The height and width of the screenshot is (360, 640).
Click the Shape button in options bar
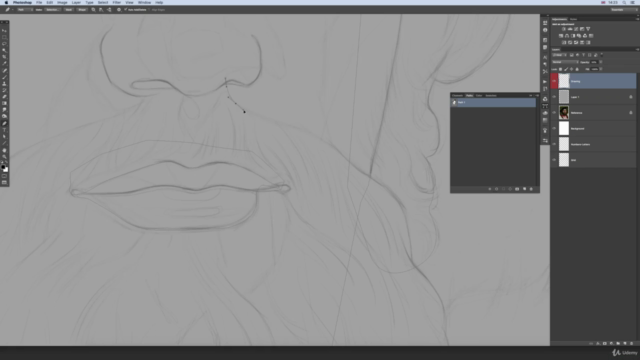click(82, 9)
